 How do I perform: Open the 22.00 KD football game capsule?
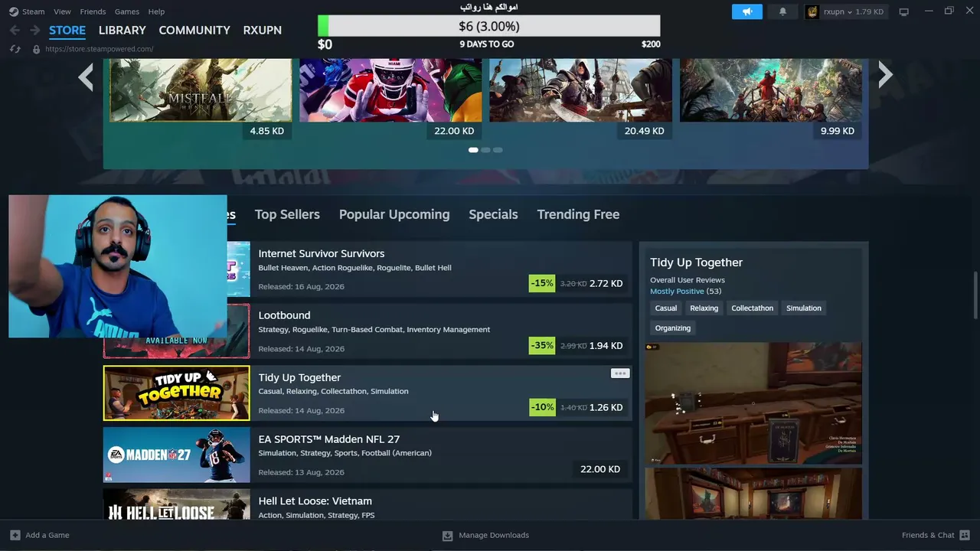pyautogui.click(x=390, y=90)
